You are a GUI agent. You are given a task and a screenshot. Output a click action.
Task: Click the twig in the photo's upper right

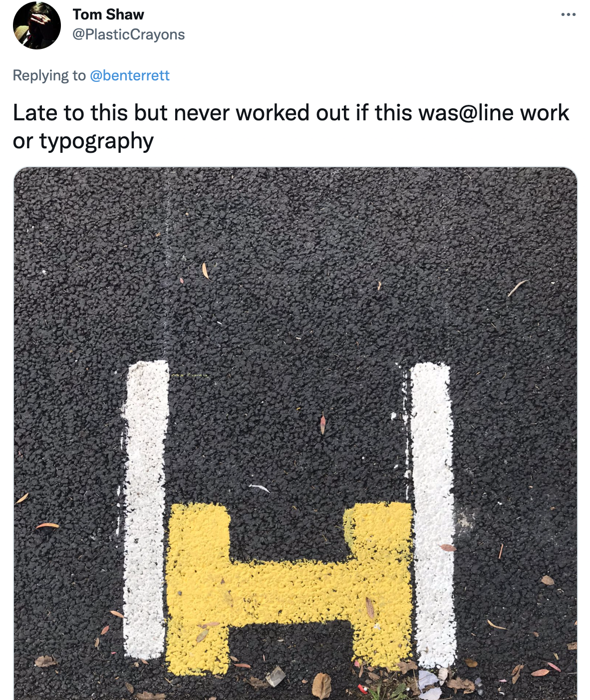pos(517,288)
